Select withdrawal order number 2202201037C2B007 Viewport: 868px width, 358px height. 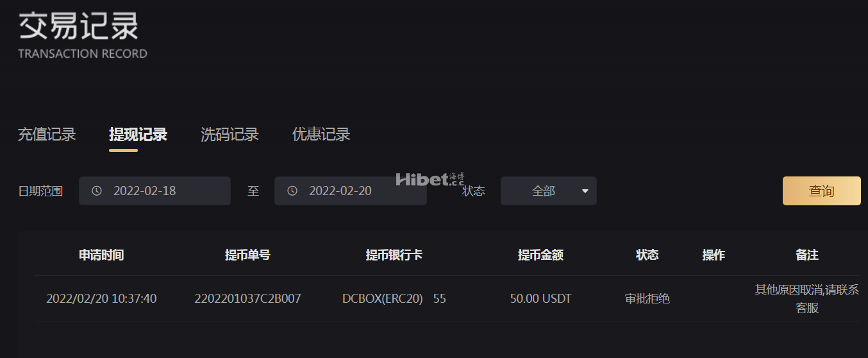point(248,299)
